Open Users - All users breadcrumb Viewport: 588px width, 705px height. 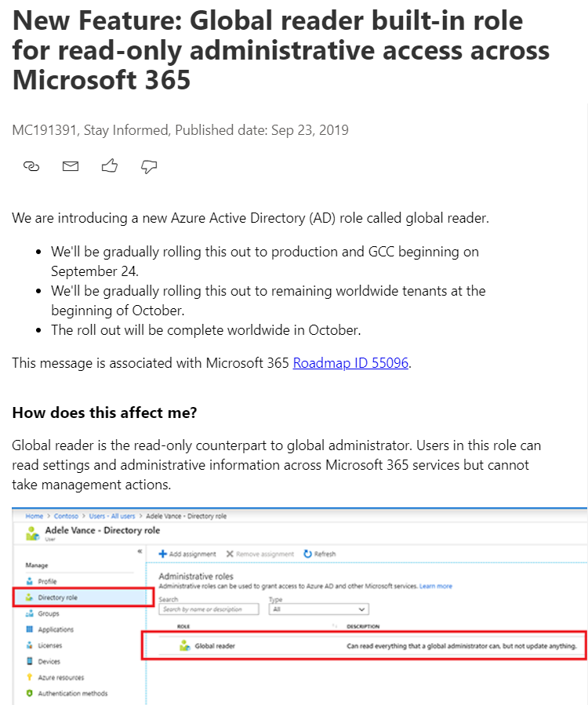(x=112, y=516)
